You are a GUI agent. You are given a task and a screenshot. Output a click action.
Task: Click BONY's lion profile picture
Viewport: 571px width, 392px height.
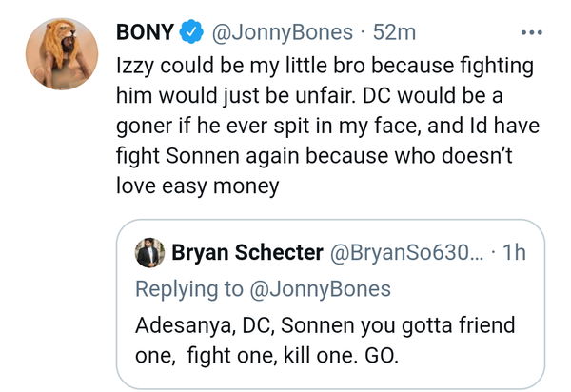click(62, 55)
